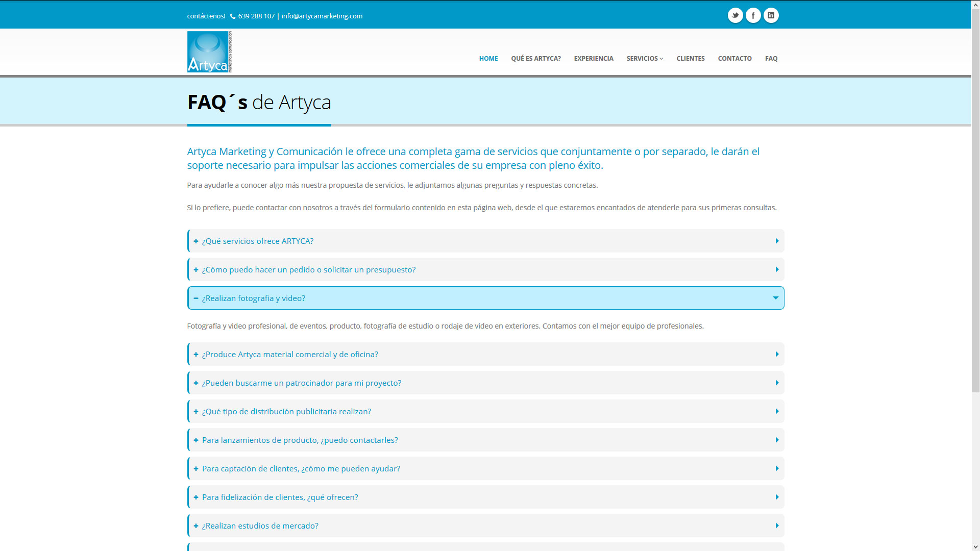Open the Twitter social icon
980x551 pixels.
pyautogui.click(x=735, y=15)
